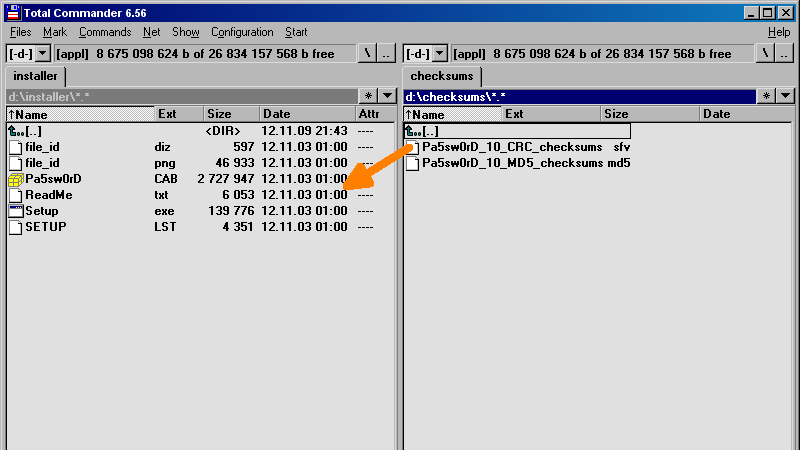Select the Pa5sw0rD CAB archive icon
800x450 pixels.
coord(16,179)
